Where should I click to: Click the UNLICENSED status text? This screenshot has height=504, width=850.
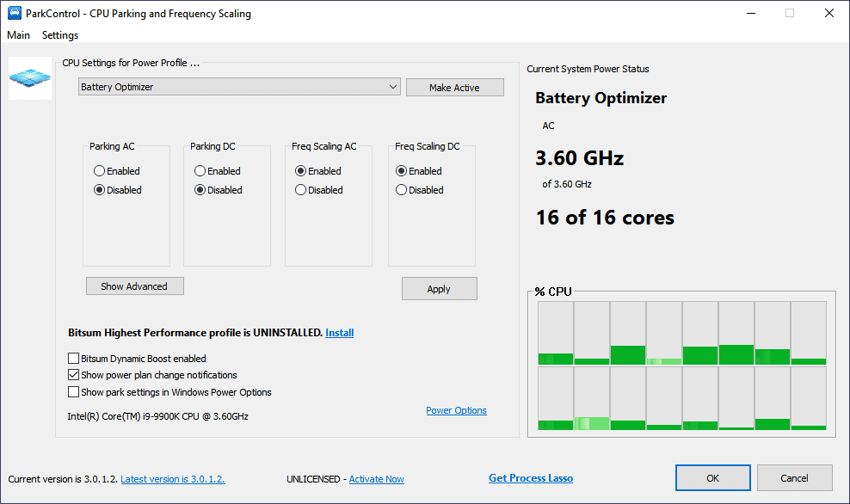[x=313, y=479]
